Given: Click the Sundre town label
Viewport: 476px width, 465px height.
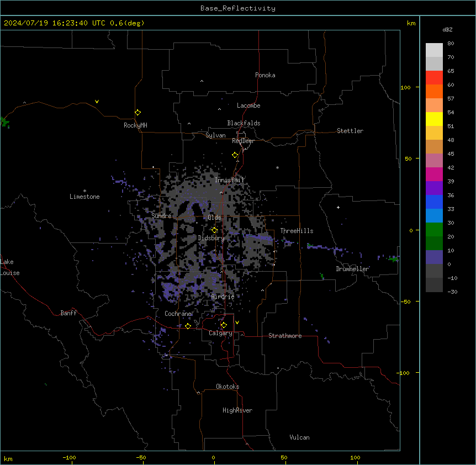Looking at the screenshot, I should (x=161, y=216).
